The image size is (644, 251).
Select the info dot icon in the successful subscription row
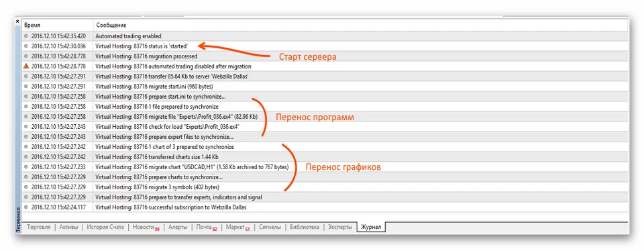(x=26, y=207)
